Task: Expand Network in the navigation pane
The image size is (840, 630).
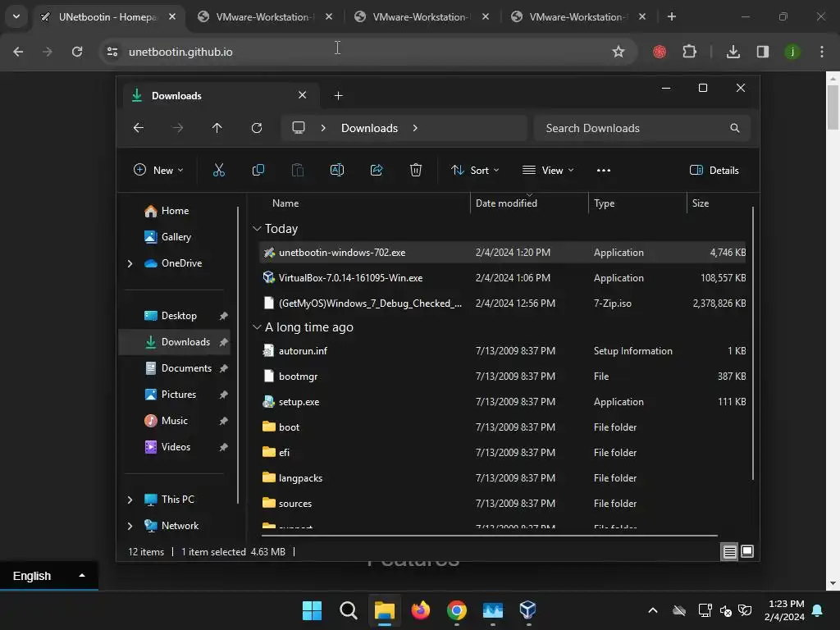Action: click(130, 526)
